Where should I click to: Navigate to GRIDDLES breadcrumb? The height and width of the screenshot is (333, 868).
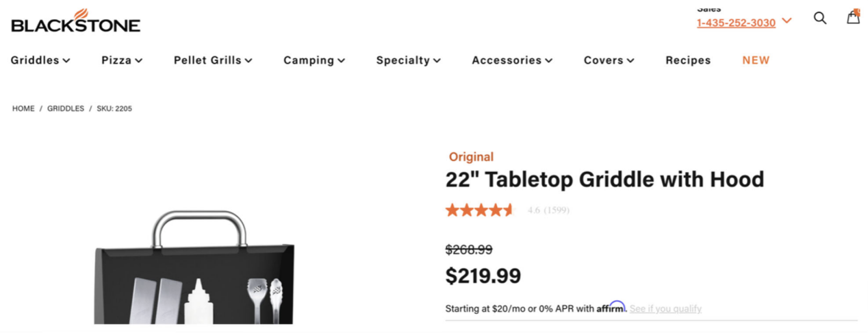[66, 109]
